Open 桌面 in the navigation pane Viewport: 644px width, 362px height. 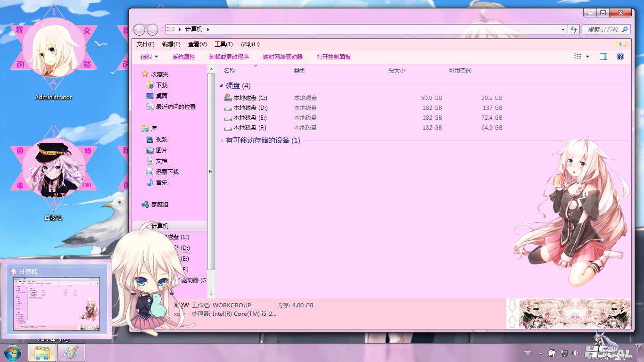[162, 96]
